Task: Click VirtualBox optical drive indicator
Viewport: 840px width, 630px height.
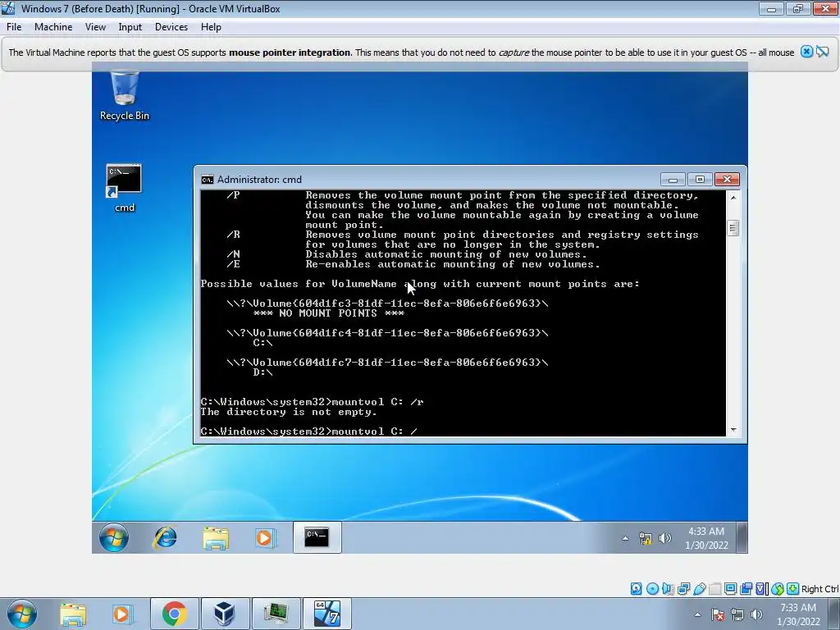Action: coord(652,589)
